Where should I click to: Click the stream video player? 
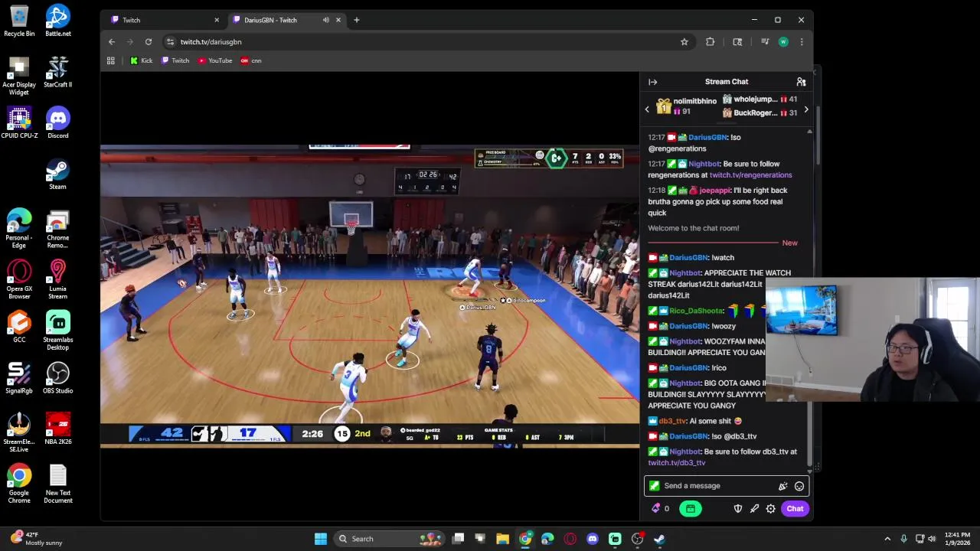(370, 295)
